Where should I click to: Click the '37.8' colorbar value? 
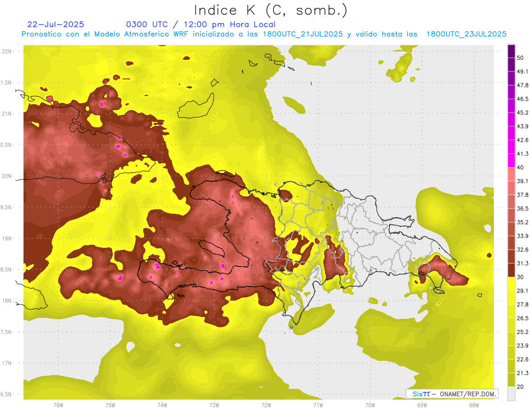pyautogui.click(x=523, y=195)
